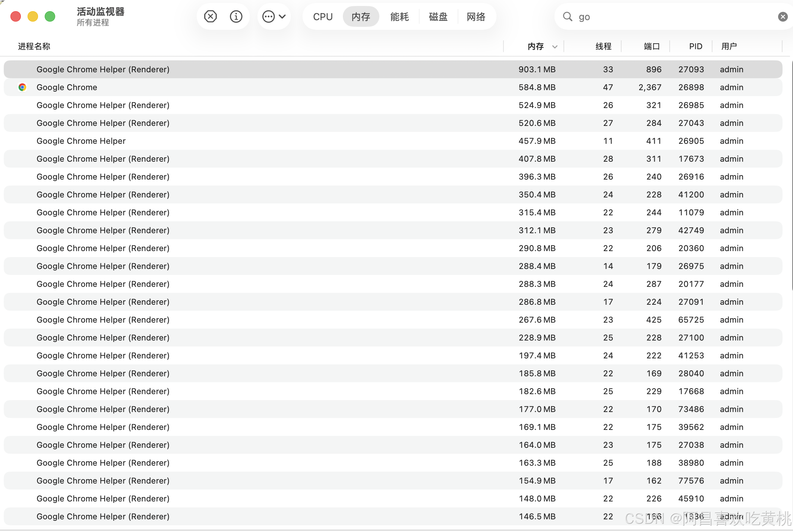This screenshot has height=532, width=793.
Task: Open the 能耗 energy tab
Action: coord(399,17)
